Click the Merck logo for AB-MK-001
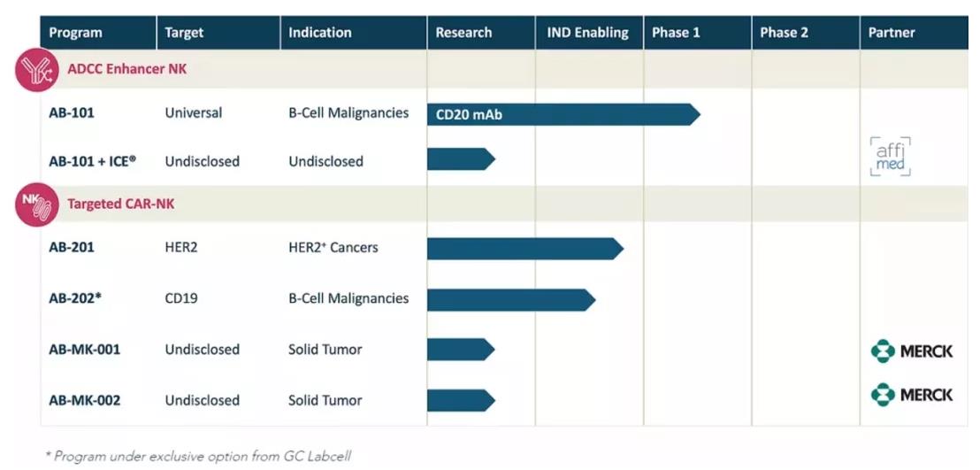 [912, 351]
